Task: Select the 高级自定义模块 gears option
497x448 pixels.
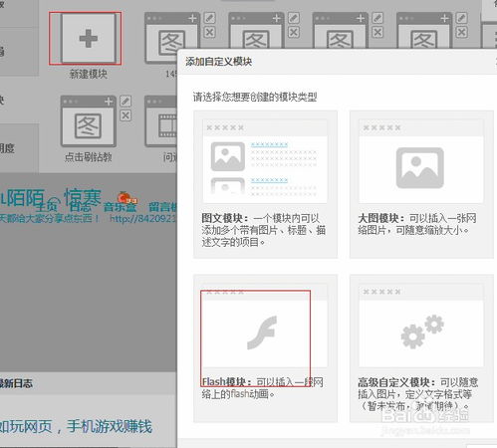Action: [x=421, y=347]
